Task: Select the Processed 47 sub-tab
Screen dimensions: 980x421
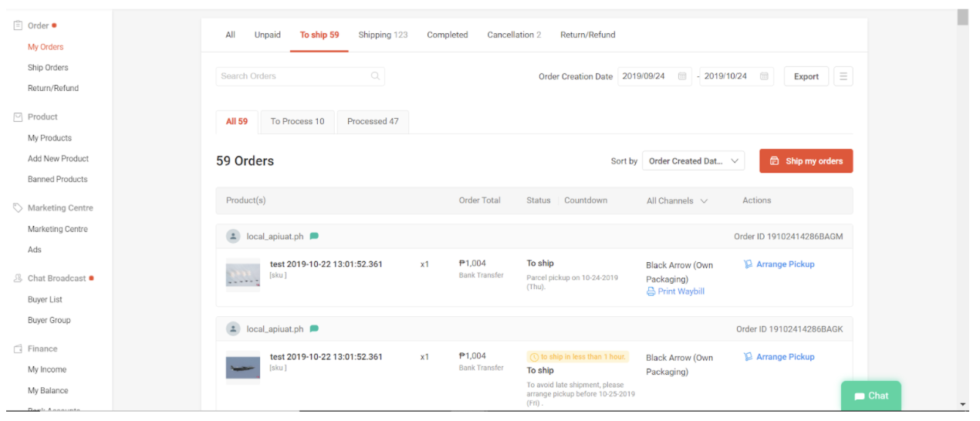Action: 373,121
